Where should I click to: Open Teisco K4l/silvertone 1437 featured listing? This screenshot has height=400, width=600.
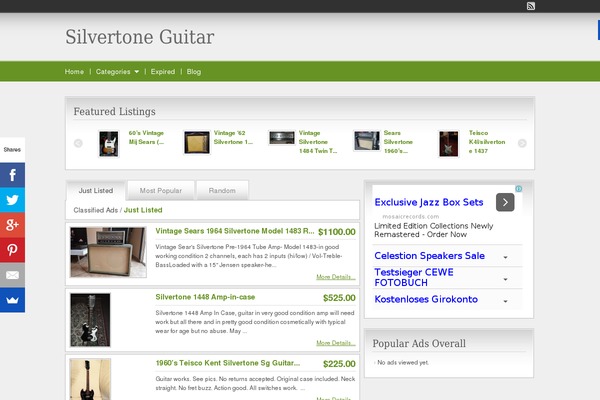(x=487, y=142)
